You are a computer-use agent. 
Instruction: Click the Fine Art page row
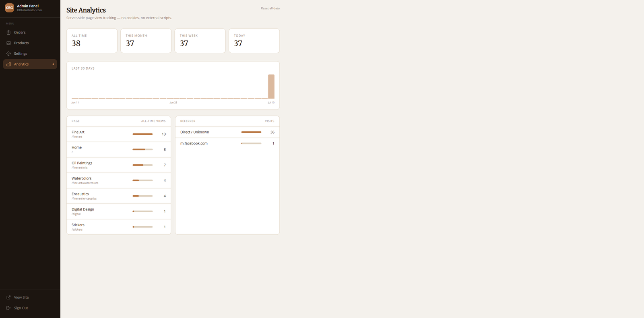click(x=119, y=134)
